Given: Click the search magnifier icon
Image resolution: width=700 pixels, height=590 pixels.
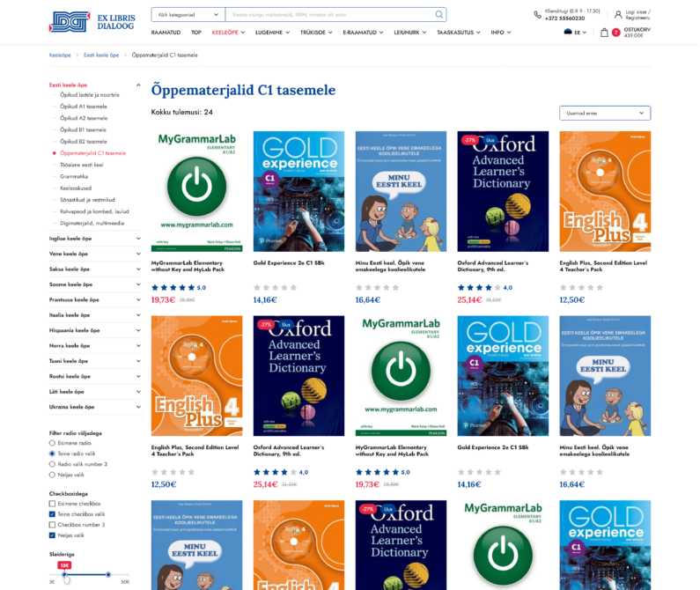Looking at the screenshot, I should click(438, 15).
